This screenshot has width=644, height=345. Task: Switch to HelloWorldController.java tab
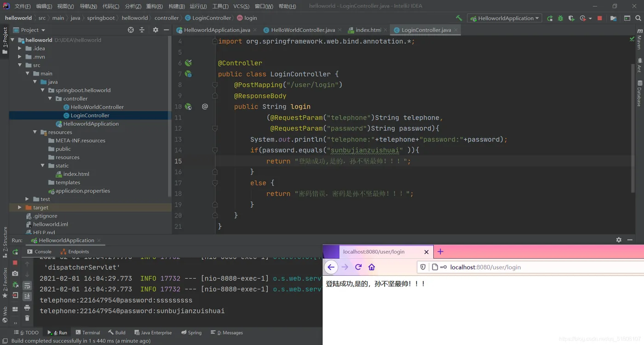tap(303, 30)
